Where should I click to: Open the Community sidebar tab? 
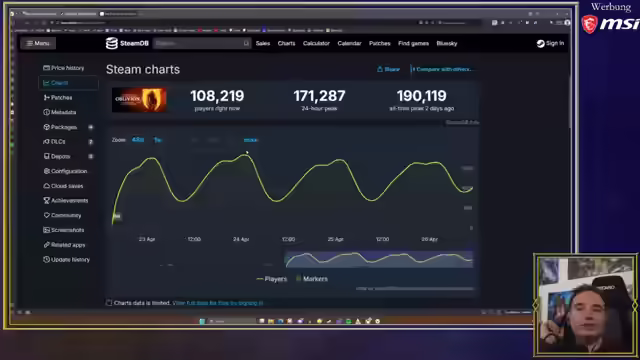click(x=62, y=215)
